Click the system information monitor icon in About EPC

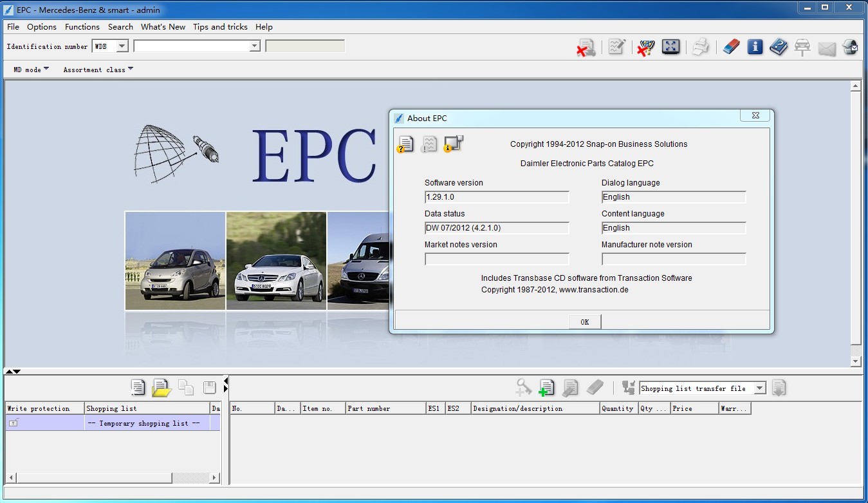pyautogui.click(x=454, y=144)
